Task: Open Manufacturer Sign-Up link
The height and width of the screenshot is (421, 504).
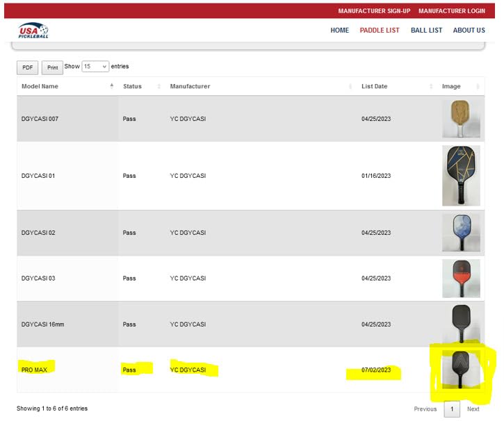Action: tap(374, 11)
